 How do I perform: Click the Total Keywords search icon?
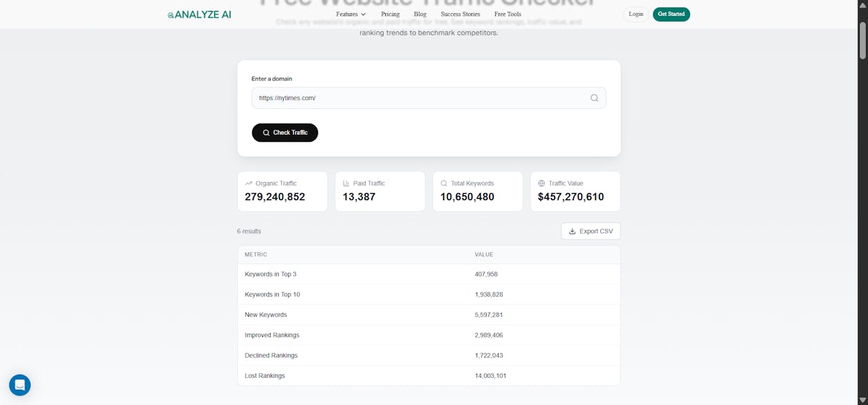click(x=444, y=183)
